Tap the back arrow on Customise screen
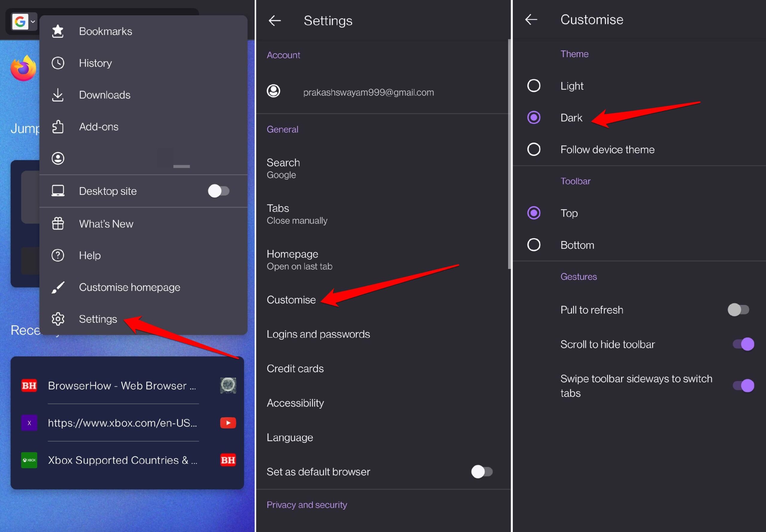Image resolution: width=766 pixels, height=532 pixels. coord(531,19)
